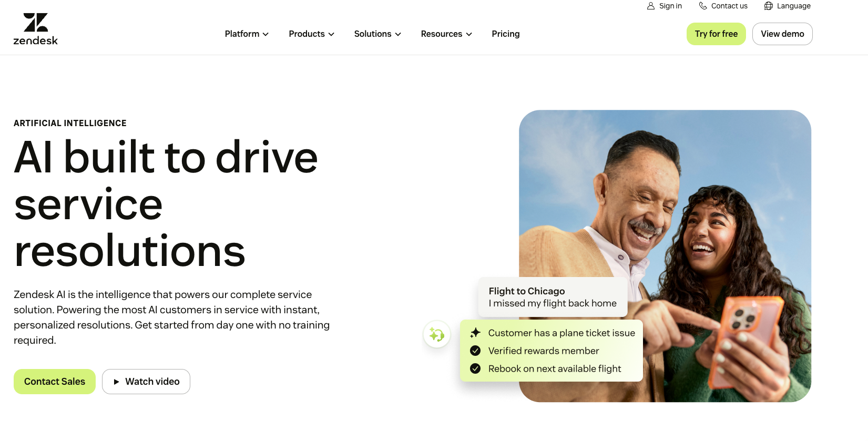Click the AI sparkle refresh circle icon
This screenshot has height=441, width=868.
(437, 334)
